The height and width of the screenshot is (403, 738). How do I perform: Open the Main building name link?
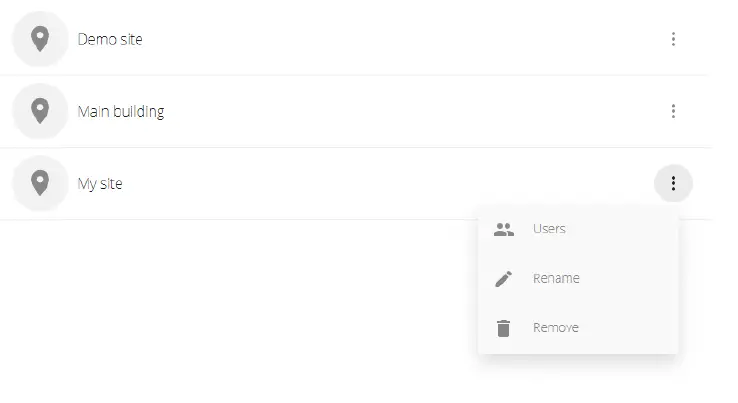[x=121, y=112]
